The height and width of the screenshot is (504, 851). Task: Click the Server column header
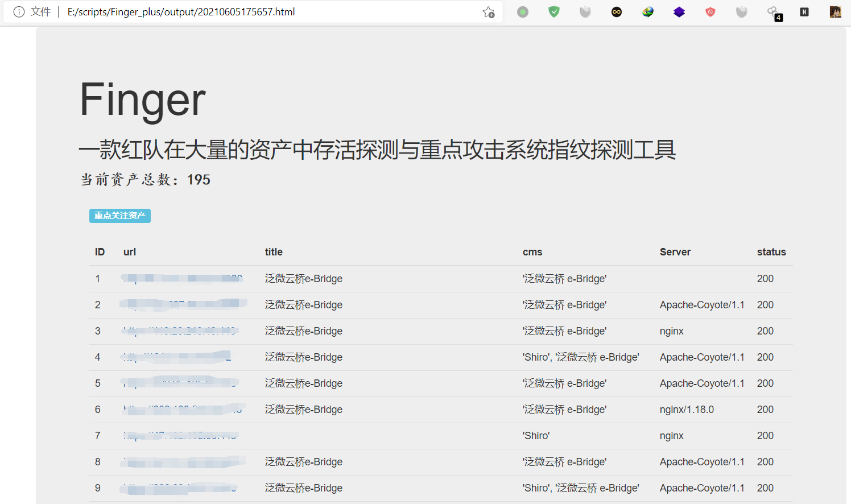click(x=675, y=252)
